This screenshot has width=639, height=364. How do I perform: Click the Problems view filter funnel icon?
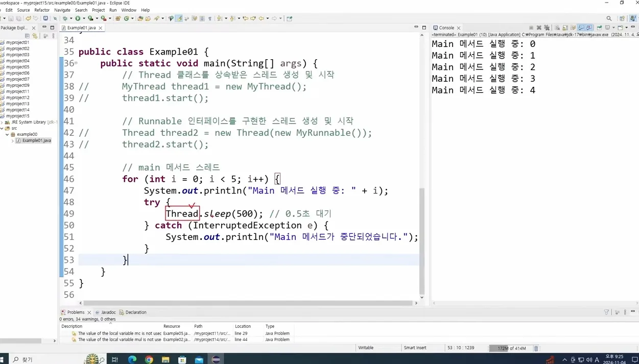[x=606, y=312]
